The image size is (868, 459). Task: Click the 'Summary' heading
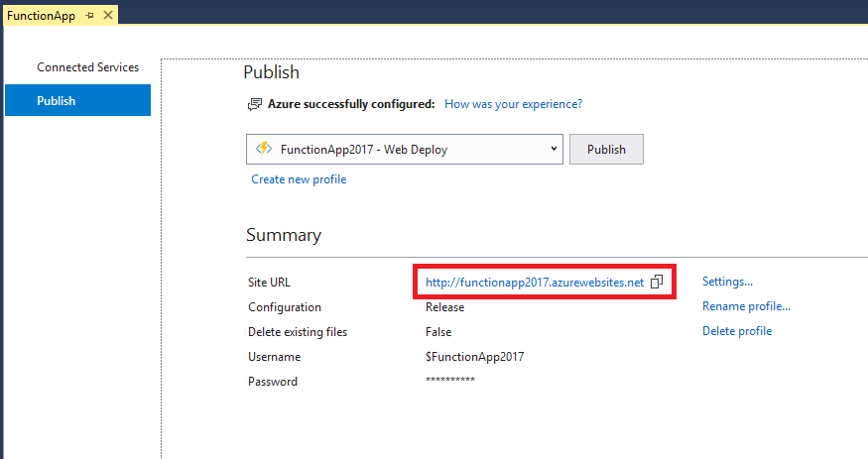click(284, 235)
